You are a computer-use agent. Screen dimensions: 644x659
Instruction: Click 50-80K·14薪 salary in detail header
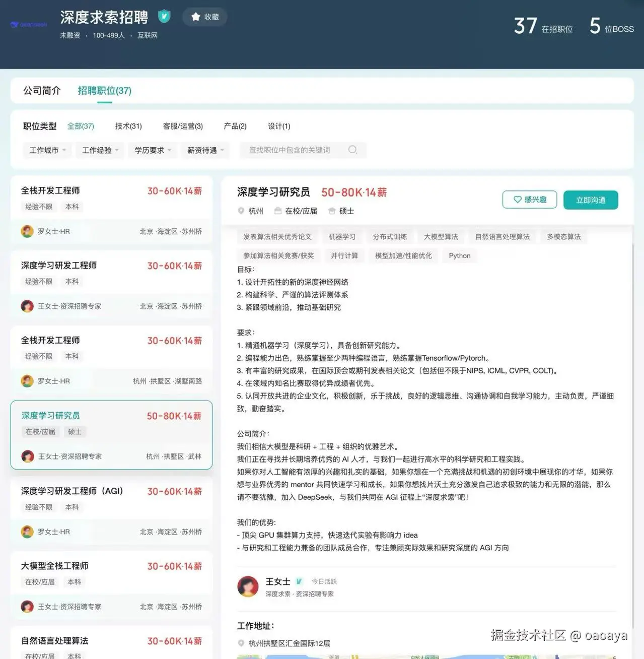(354, 192)
